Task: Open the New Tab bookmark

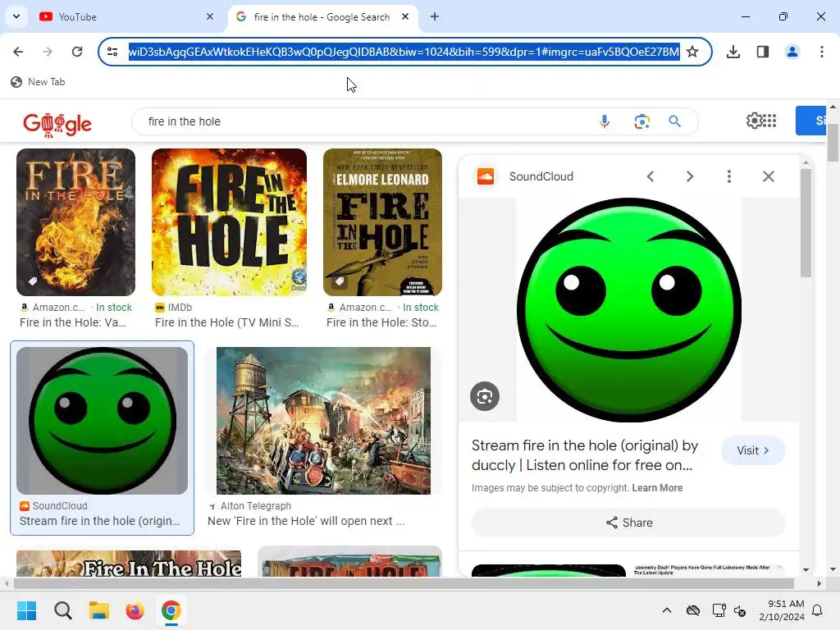Action: point(38,82)
